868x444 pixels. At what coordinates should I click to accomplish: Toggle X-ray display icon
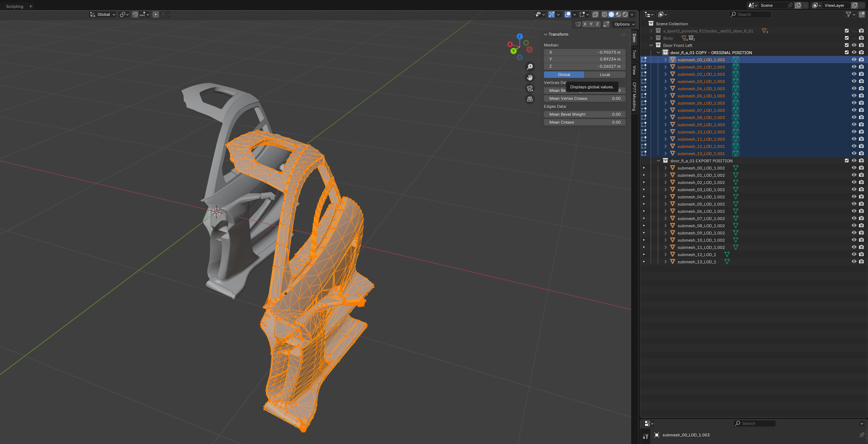(x=595, y=14)
